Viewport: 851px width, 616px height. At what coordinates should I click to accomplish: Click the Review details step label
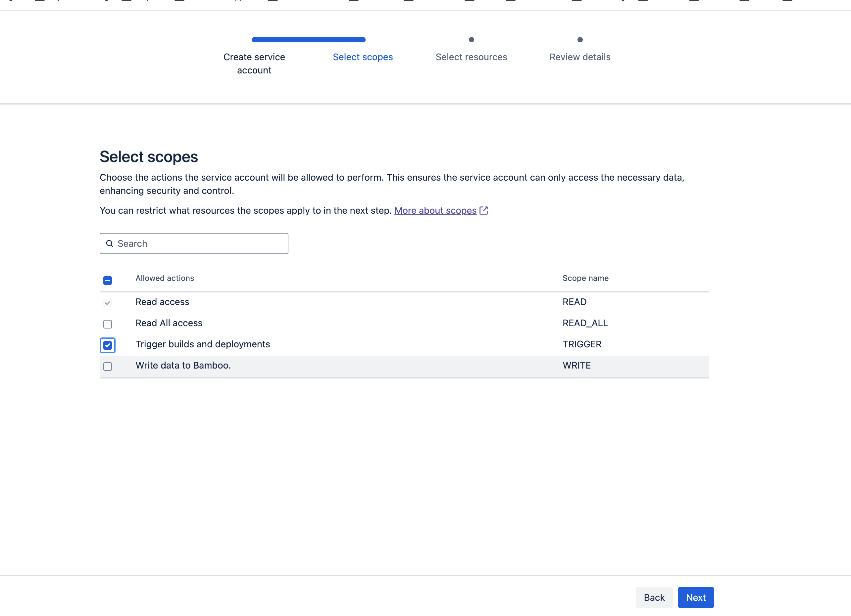pyautogui.click(x=580, y=57)
